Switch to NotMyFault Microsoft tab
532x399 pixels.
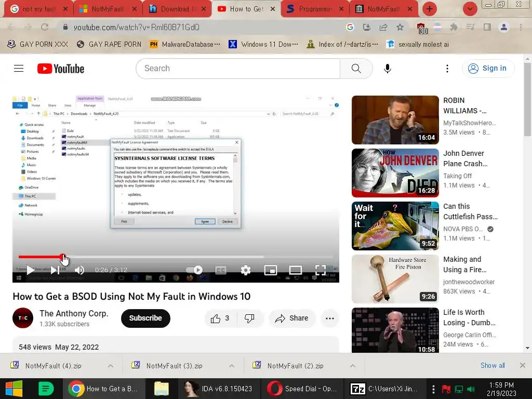tap(107, 9)
